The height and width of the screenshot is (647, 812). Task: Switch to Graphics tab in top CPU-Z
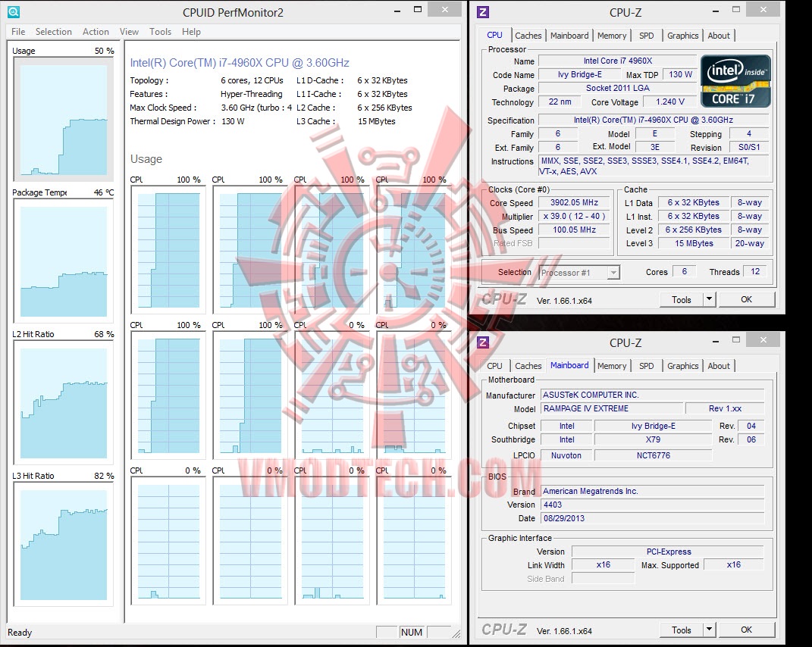coord(682,36)
